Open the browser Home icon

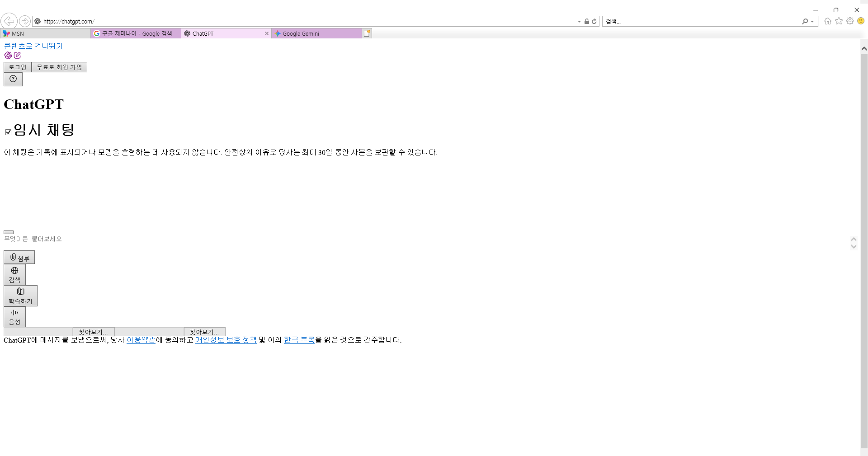[828, 21]
